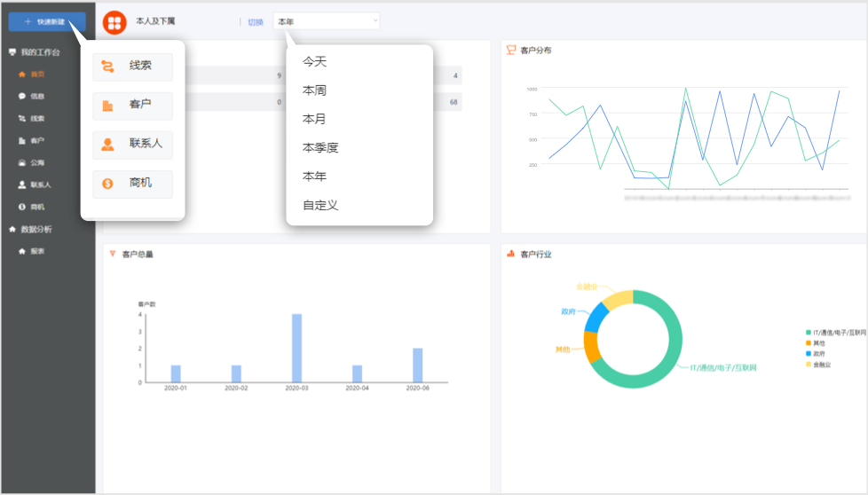Open 首页 home in the sidebar
The width and height of the screenshot is (868, 495).
37,74
